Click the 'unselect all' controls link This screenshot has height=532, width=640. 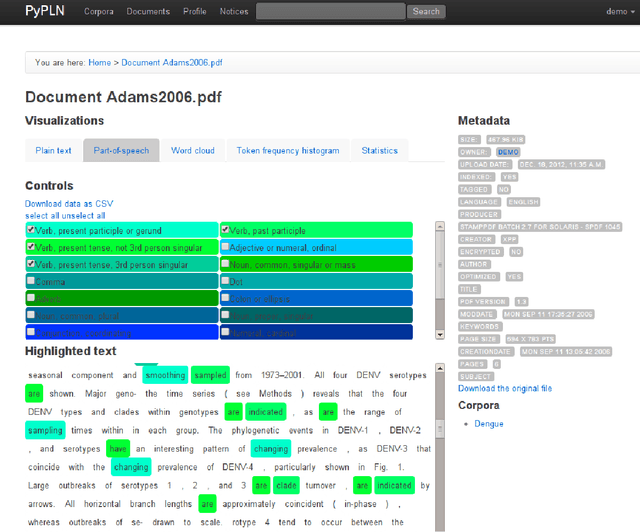point(85,215)
